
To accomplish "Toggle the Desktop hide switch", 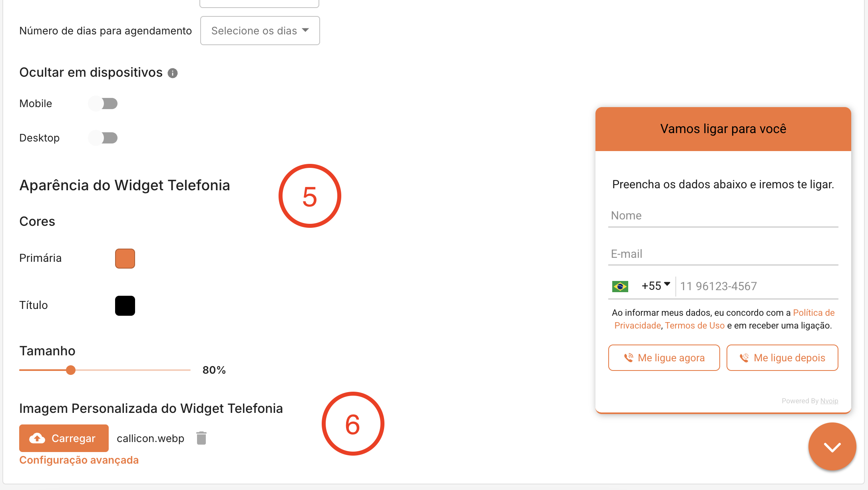I will 103,138.
